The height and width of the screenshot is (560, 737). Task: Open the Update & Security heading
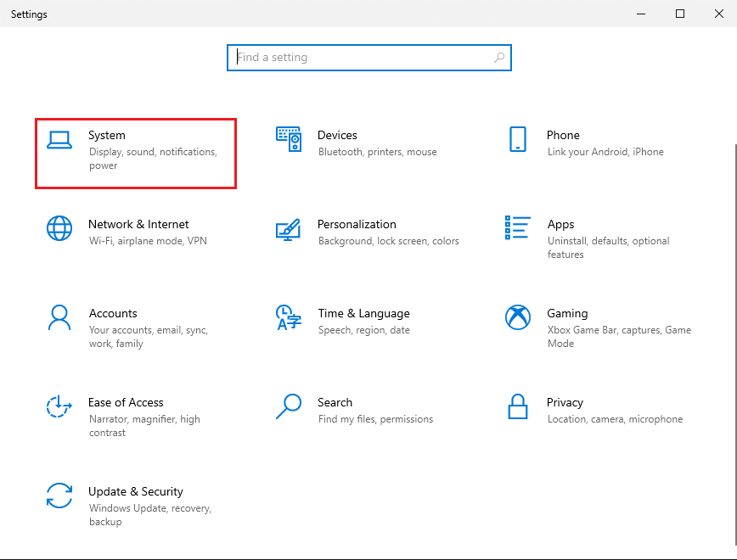(x=136, y=491)
